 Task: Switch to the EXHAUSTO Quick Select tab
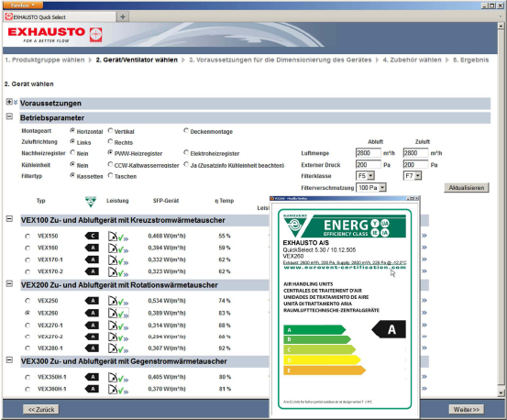click(60, 17)
